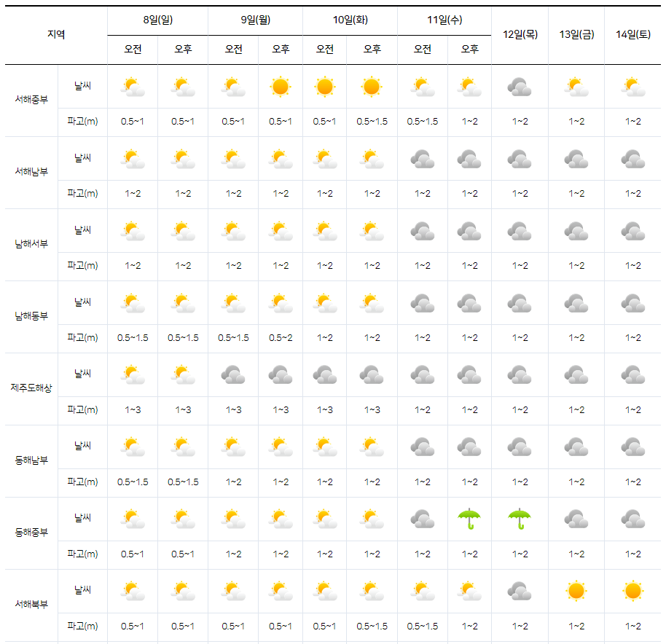This screenshot has width=666, height=644.
Task: Select the 12일(목) date header
Action: (x=520, y=34)
